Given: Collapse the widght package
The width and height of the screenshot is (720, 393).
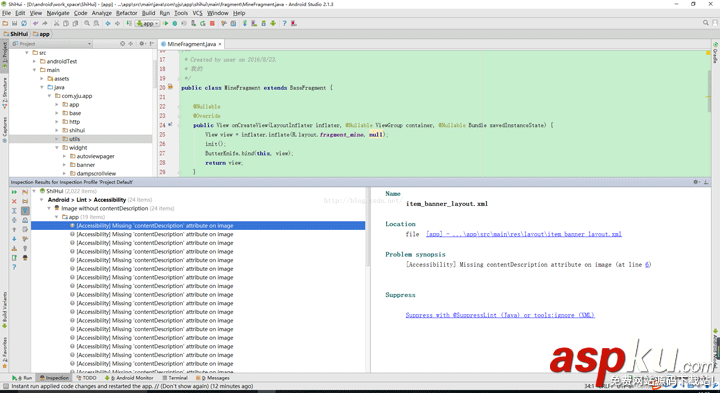Looking at the screenshot, I should [x=57, y=148].
